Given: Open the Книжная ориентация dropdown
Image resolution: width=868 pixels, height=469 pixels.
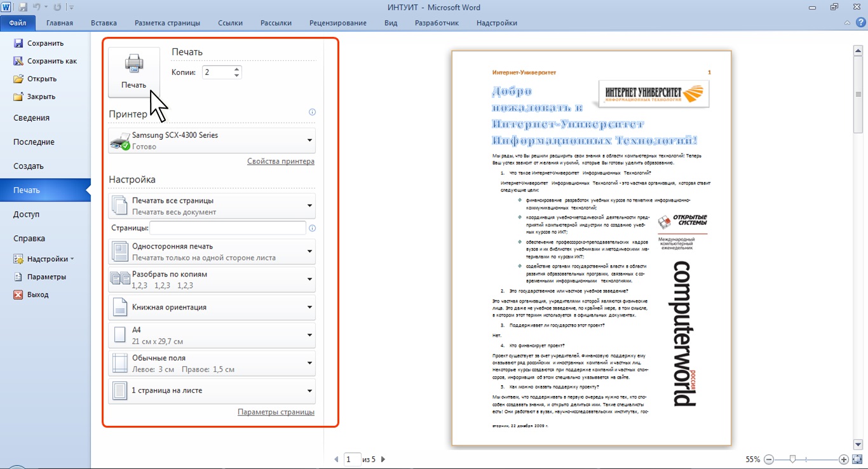Looking at the screenshot, I should tap(212, 307).
